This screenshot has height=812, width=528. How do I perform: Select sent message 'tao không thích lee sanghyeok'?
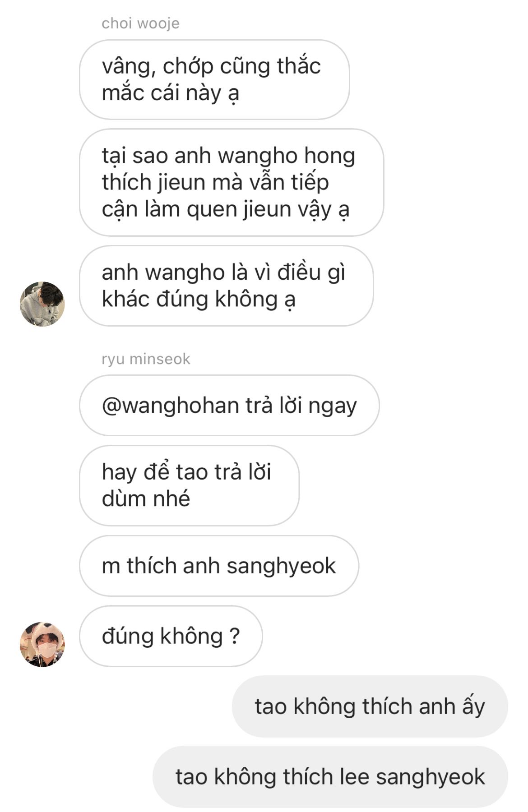[x=330, y=777]
